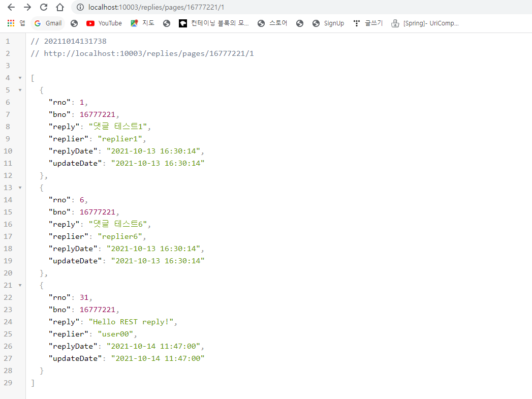Select replyDate value on line 18

pos(153,249)
